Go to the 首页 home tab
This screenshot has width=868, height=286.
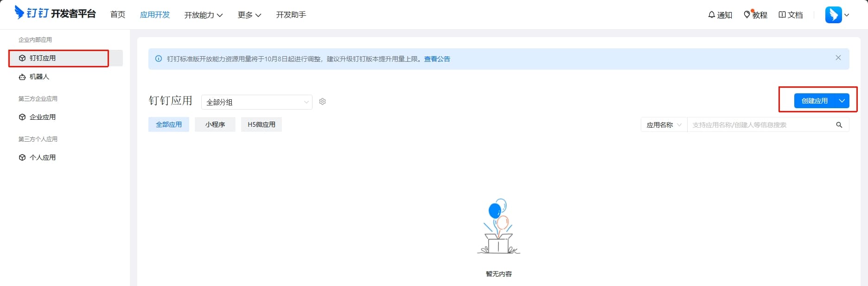coord(118,15)
